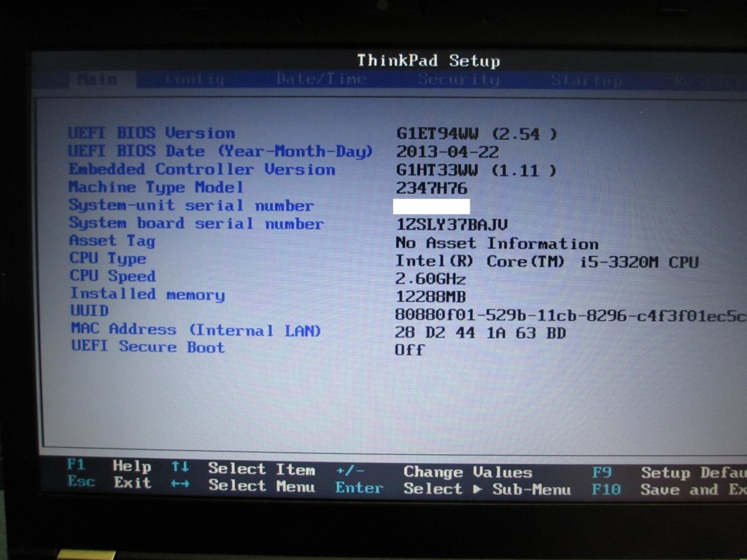Click the CPU Type Intel Core value
The width and height of the screenshot is (747, 560).
tap(546, 262)
